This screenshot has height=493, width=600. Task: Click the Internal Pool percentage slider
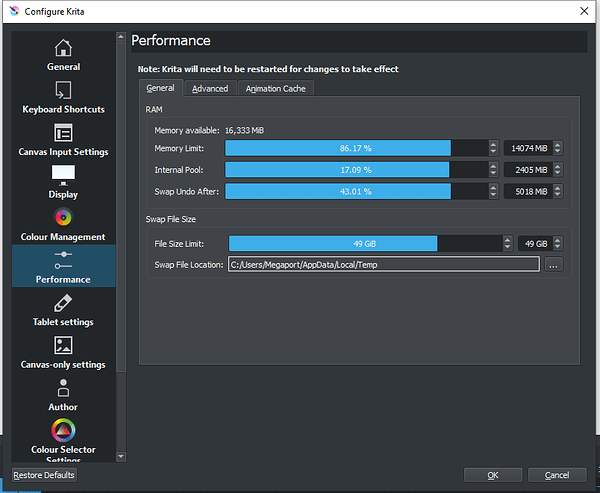(356, 170)
